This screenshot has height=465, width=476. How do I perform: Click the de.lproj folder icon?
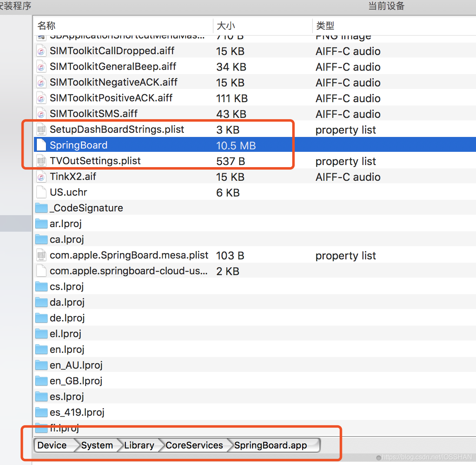(x=41, y=318)
